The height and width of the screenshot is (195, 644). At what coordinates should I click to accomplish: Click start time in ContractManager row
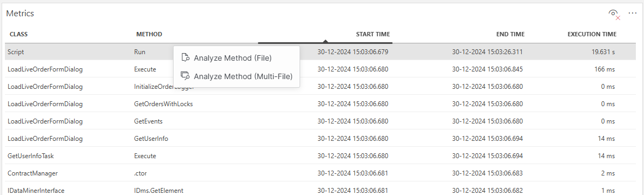click(353, 173)
